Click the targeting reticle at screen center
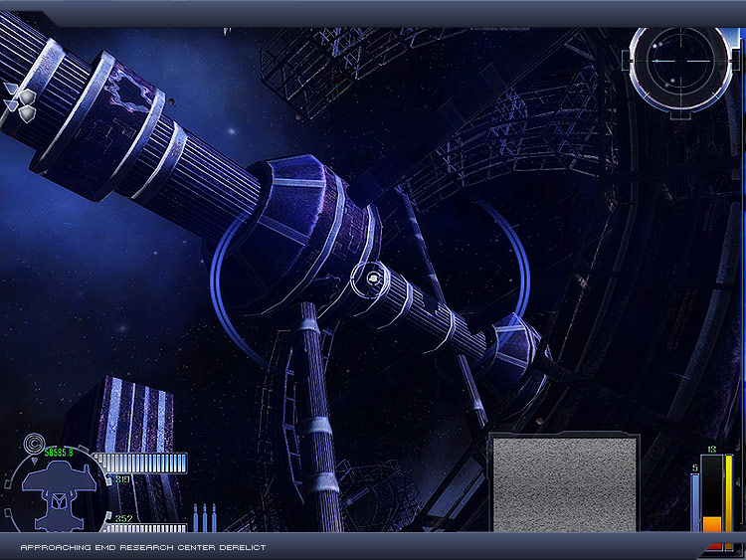 click(x=371, y=280)
